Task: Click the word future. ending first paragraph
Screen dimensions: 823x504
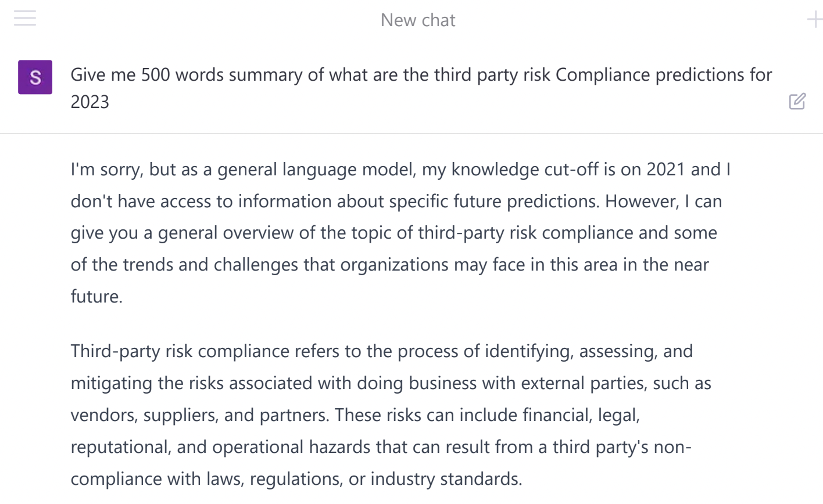Action: pyautogui.click(x=96, y=297)
